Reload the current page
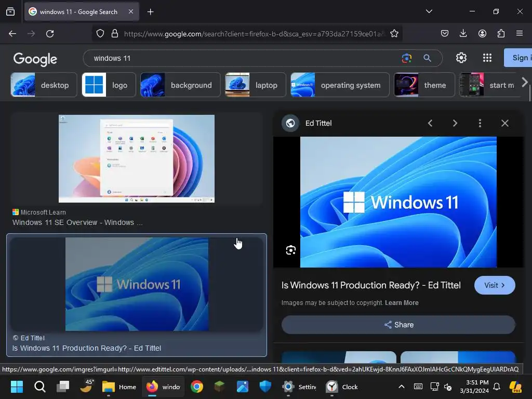The image size is (532, 399). click(50, 34)
